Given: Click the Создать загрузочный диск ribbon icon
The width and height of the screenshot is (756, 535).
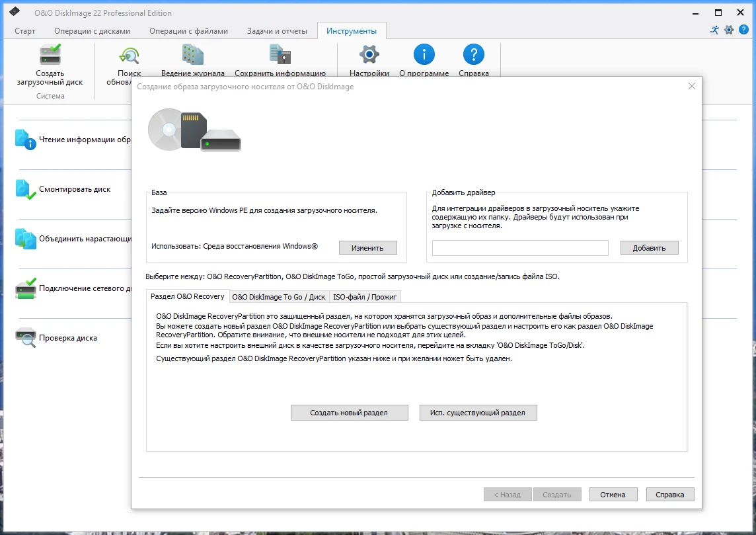Looking at the screenshot, I should (50, 55).
